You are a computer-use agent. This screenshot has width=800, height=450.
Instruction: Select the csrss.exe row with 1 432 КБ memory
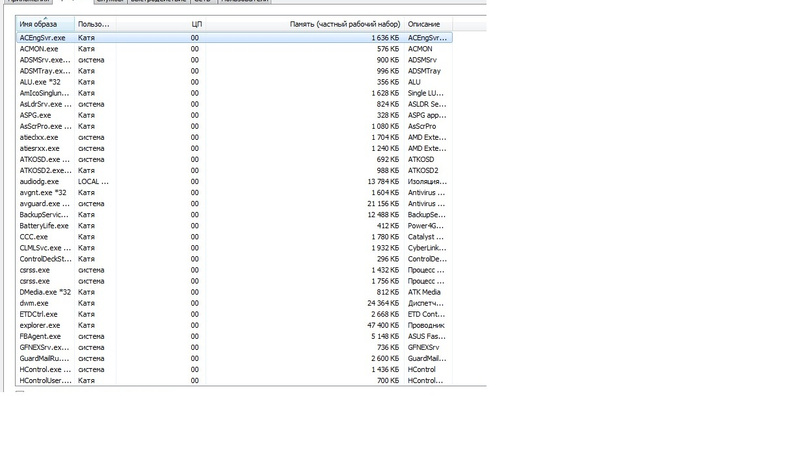234,270
